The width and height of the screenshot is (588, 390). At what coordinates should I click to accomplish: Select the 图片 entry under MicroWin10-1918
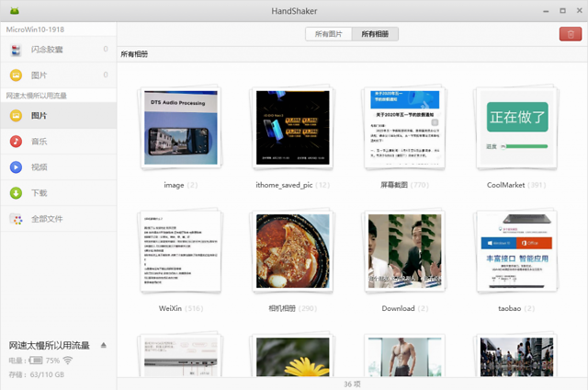59,75
